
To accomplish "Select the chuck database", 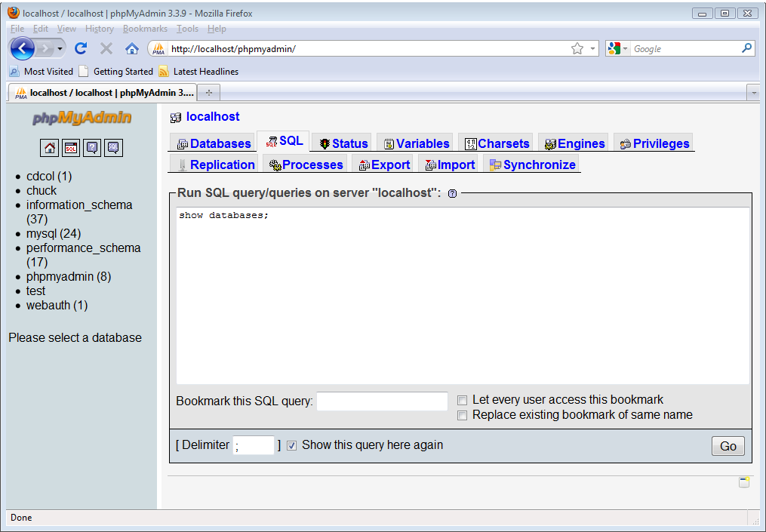I will (42, 190).
